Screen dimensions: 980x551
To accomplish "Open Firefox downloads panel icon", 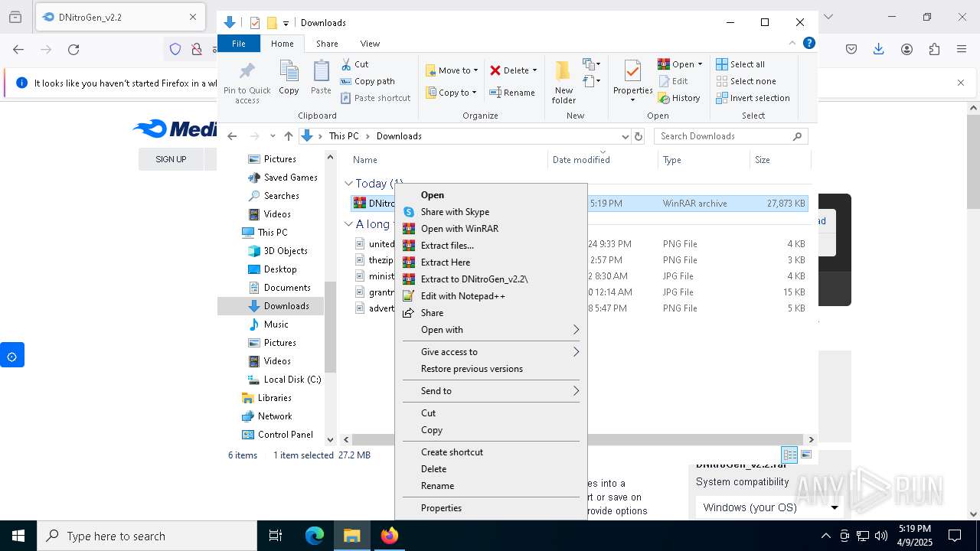I will 879,49.
